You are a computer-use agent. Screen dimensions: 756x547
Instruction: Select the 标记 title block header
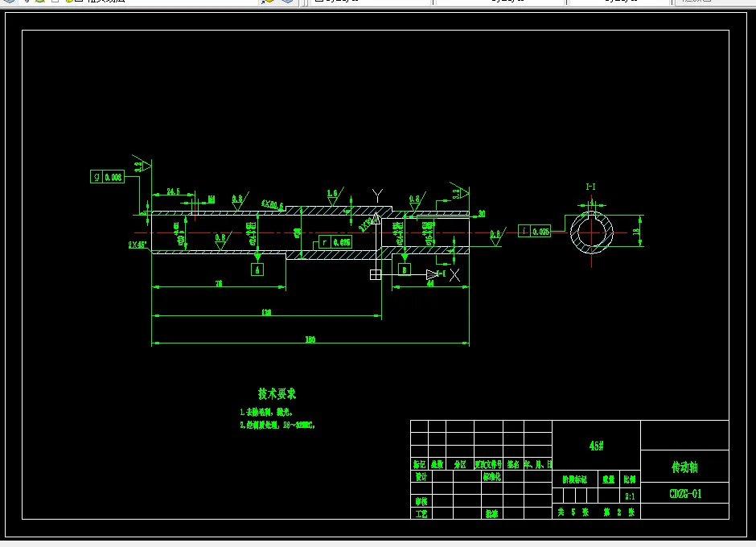tap(420, 464)
